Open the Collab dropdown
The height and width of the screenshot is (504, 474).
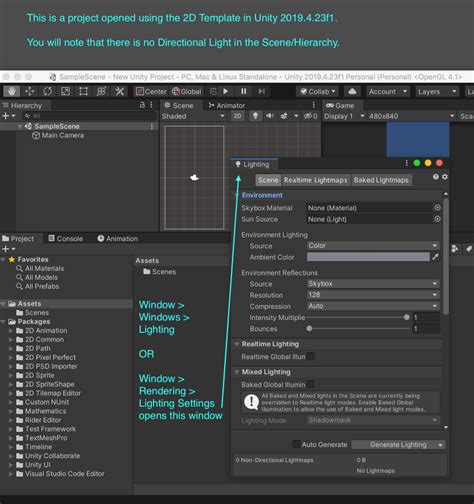pos(317,91)
